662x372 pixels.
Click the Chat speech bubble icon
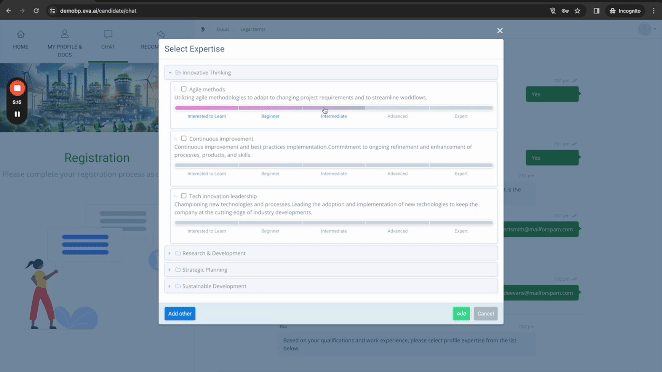108,34
